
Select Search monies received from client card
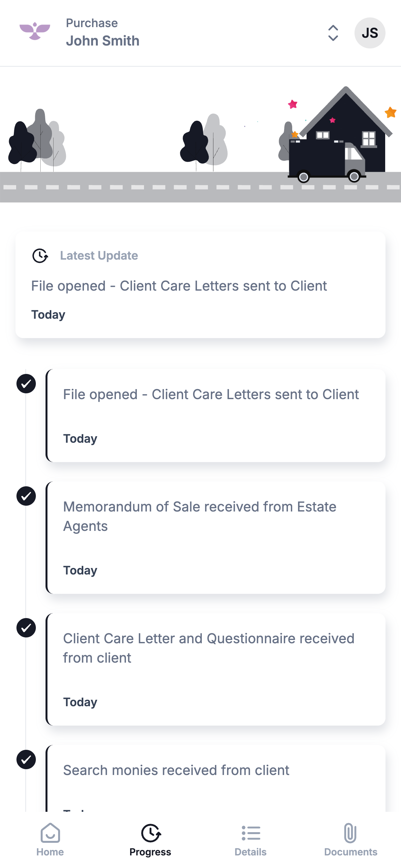[x=216, y=778]
